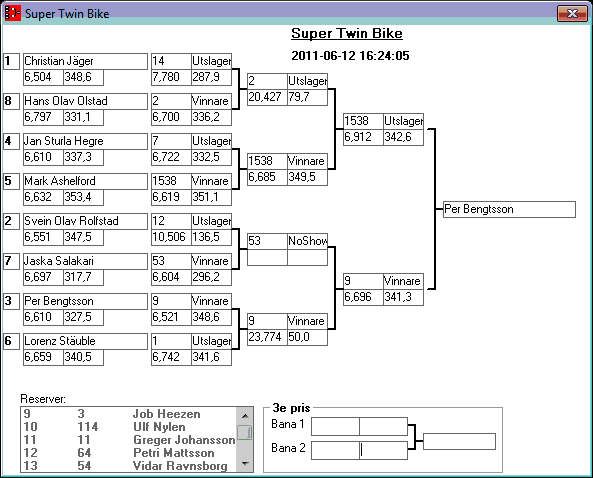Click the first Bana 1 input box
The image size is (593, 478).
(x=335, y=427)
